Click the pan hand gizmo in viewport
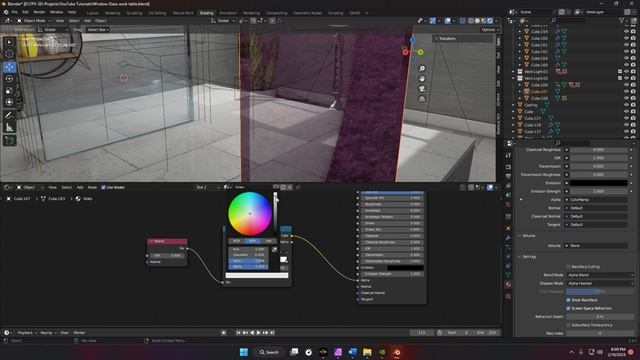Screen dimensions: 640x360 pos(422,79)
